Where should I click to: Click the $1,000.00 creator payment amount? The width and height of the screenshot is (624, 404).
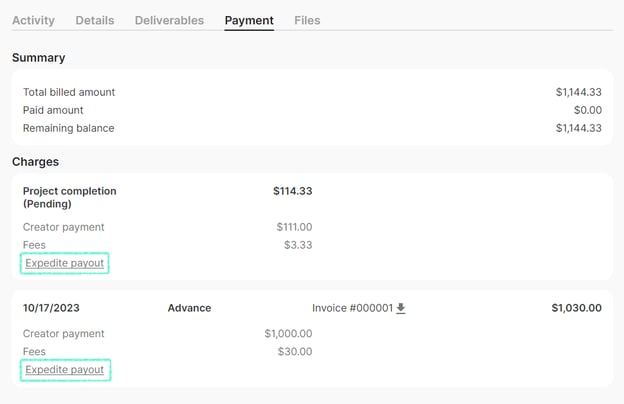click(x=288, y=334)
